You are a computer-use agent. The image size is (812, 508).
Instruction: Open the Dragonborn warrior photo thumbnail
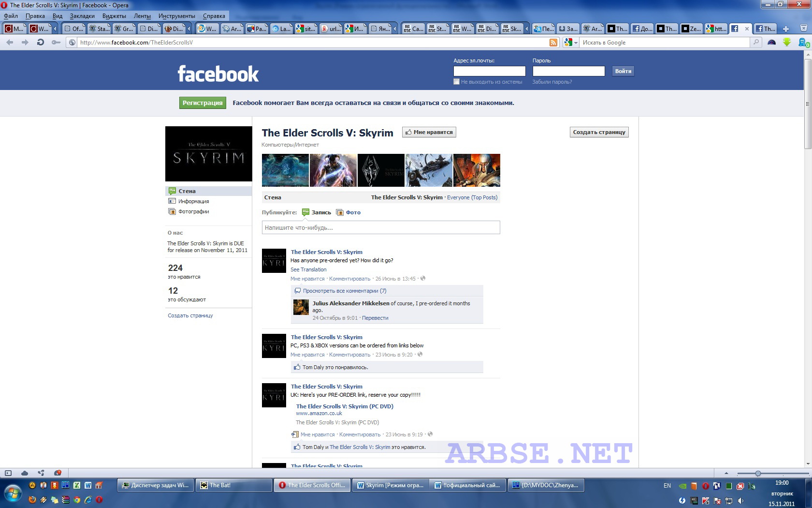[x=333, y=170]
